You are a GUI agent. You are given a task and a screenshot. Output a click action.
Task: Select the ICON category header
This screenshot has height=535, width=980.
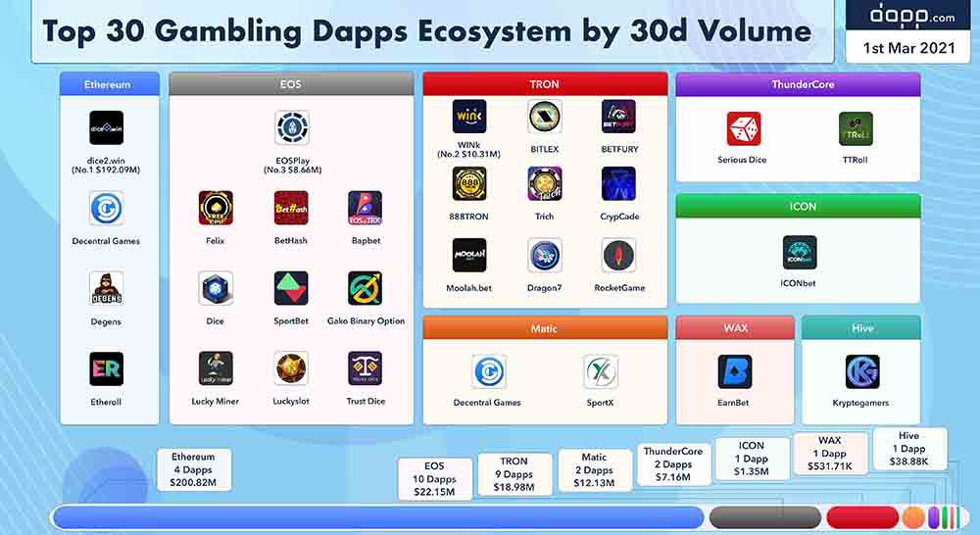(798, 206)
